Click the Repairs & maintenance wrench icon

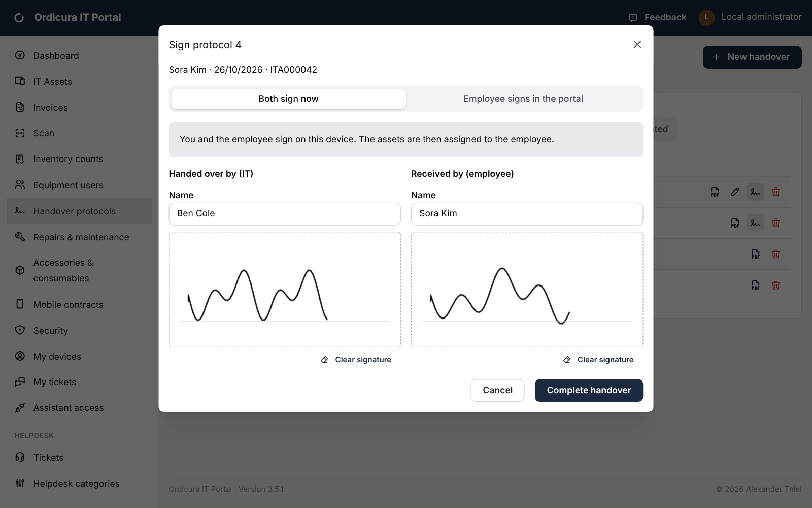[20, 237]
